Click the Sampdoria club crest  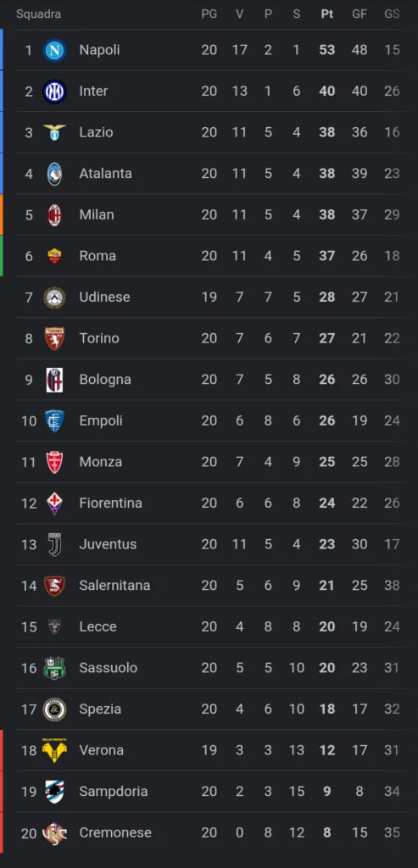54,792
